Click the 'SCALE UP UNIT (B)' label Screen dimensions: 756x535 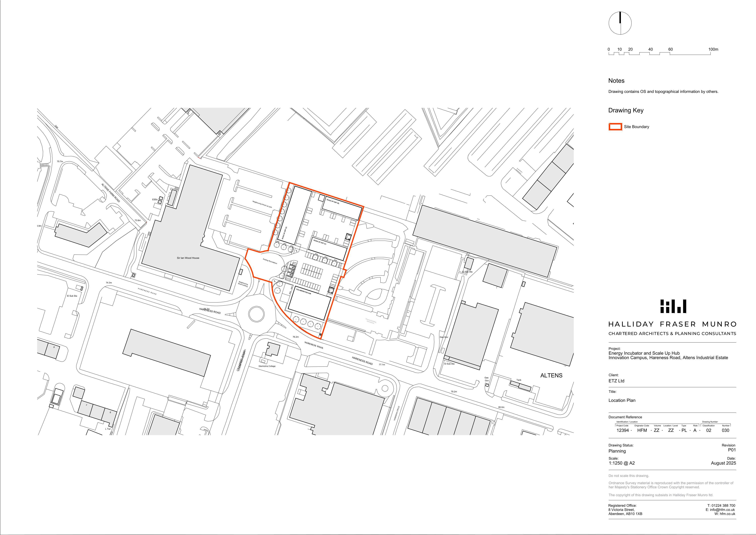tap(333, 201)
